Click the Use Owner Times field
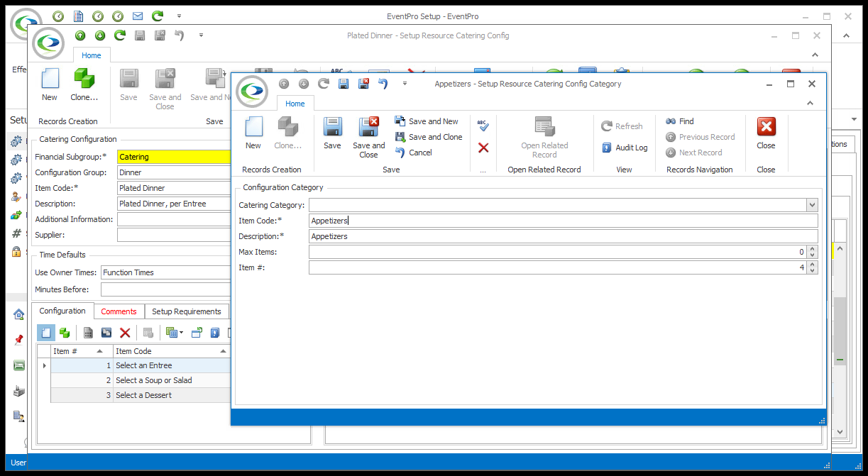This screenshot has height=476, width=868. click(x=166, y=272)
